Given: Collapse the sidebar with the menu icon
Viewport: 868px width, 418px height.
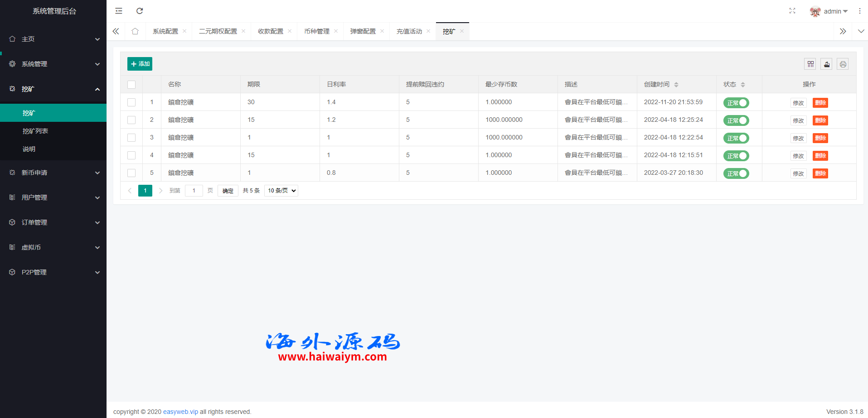Looking at the screenshot, I should 119,11.
